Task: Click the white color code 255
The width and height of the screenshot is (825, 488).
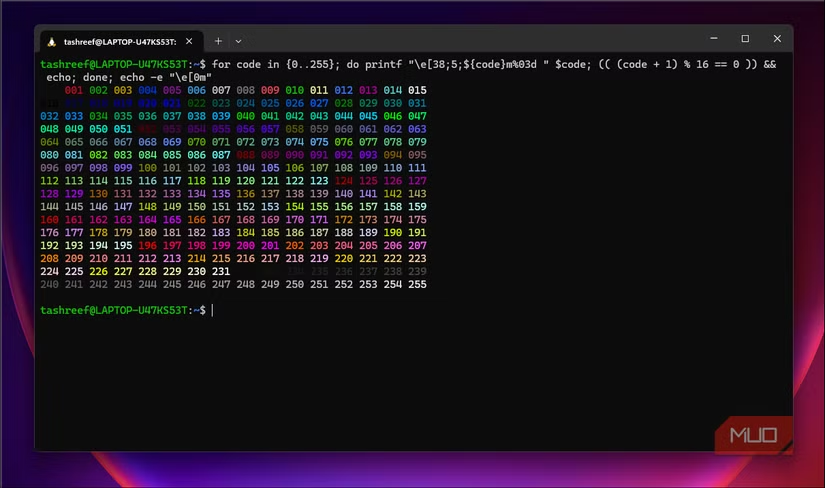Action: click(x=418, y=284)
